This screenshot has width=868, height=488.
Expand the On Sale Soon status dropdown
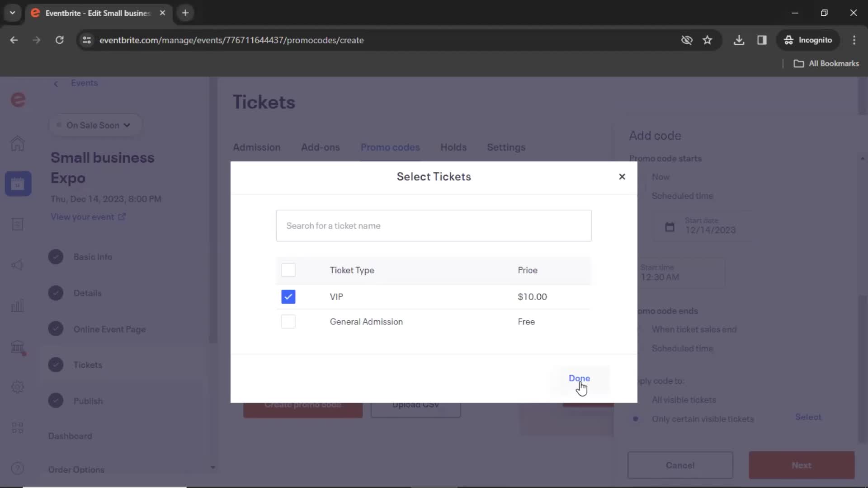(x=97, y=125)
